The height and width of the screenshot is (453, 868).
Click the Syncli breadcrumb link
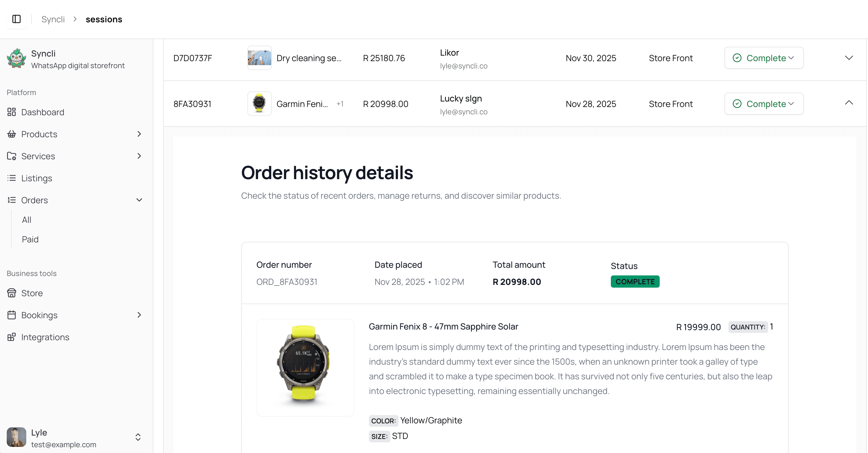(x=53, y=19)
